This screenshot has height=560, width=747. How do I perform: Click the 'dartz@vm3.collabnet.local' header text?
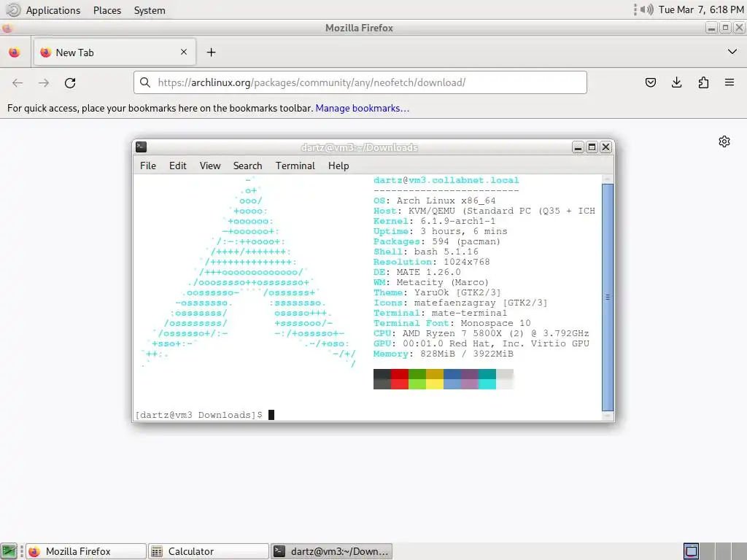click(x=446, y=180)
